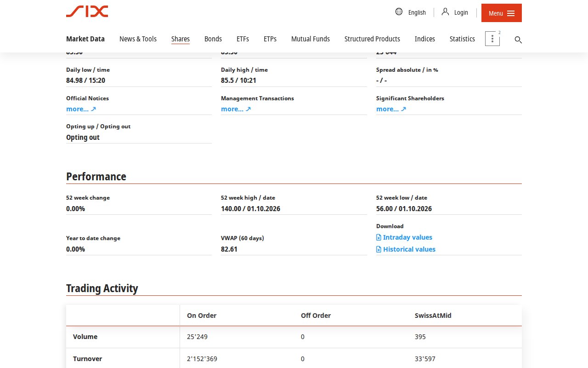The height and width of the screenshot is (368, 588).
Task: Click Historical values file icon
Action: pos(379,249)
